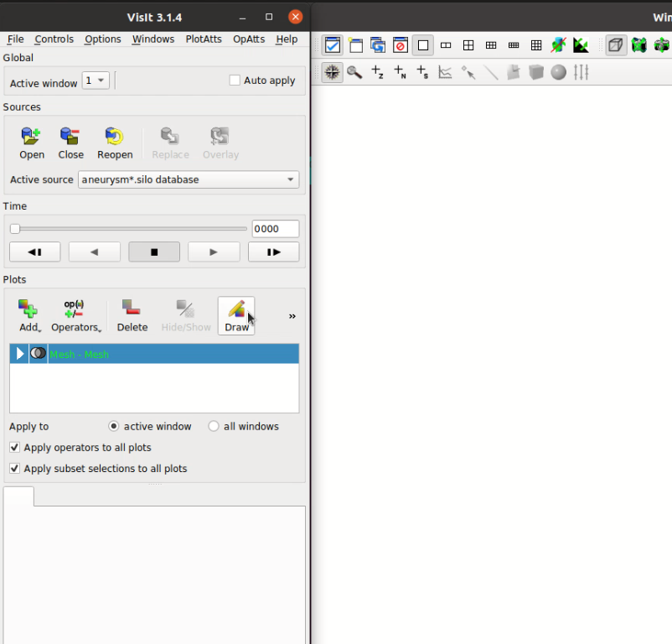Click the plane tool icon
672x644 pixels.
514,72
